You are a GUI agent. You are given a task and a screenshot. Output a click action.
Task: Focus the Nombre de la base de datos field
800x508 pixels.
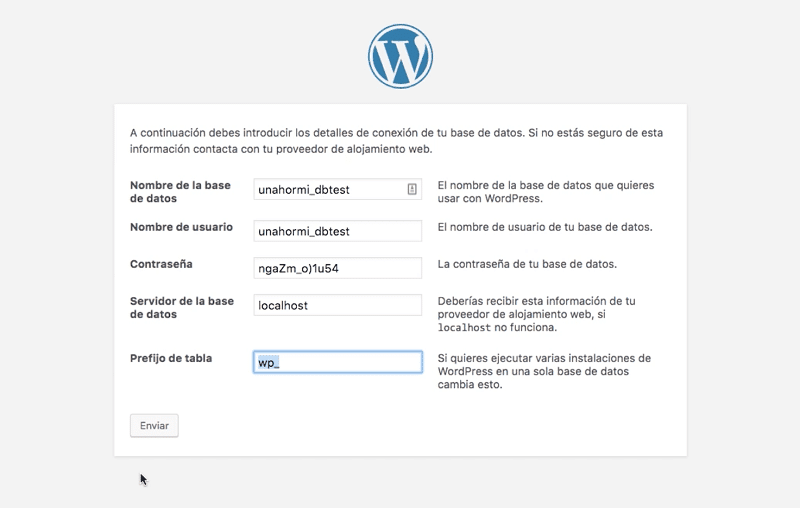click(338, 189)
